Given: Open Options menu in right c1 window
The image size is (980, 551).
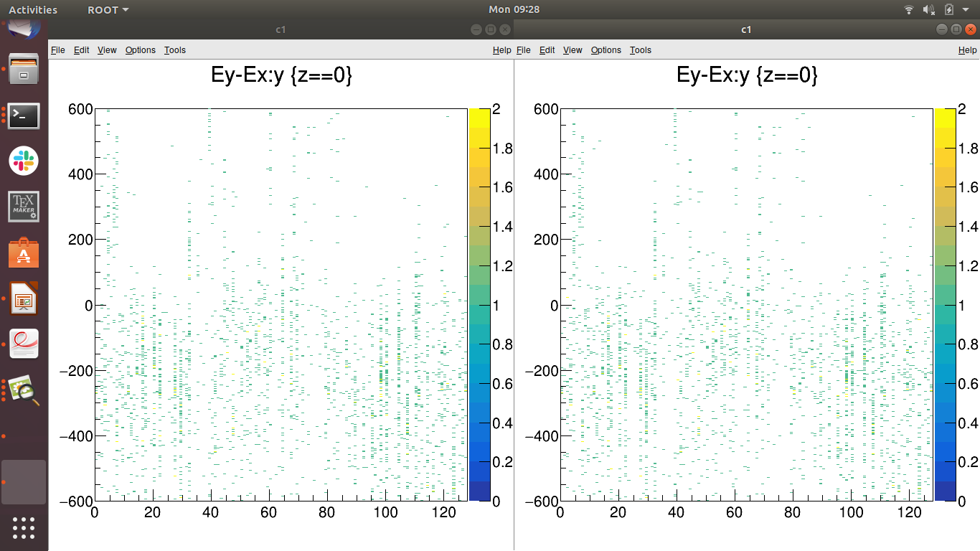Looking at the screenshot, I should pos(606,50).
